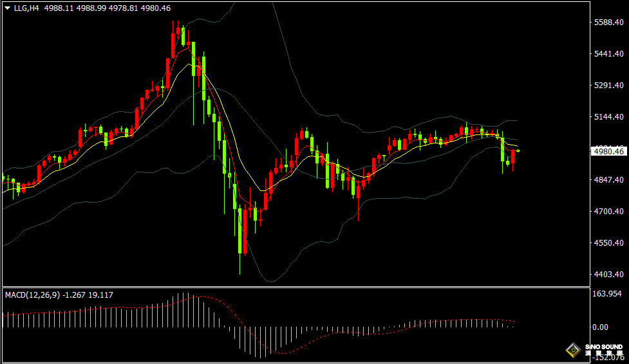The width and height of the screenshot is (629, 364).
Task: Click the yellow marker right of last candle
Action: pyautogui.click(x=518, y=151)
